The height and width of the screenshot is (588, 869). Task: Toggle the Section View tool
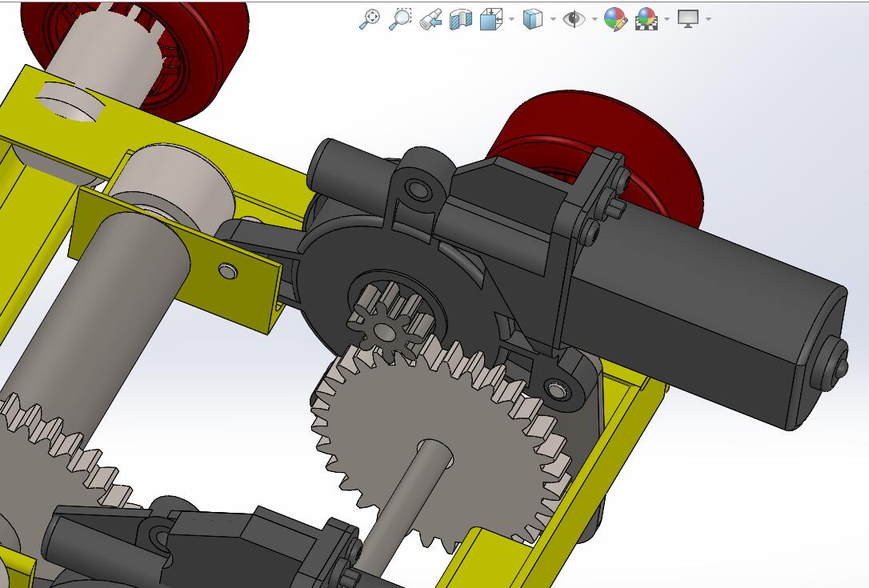point(461,19)
